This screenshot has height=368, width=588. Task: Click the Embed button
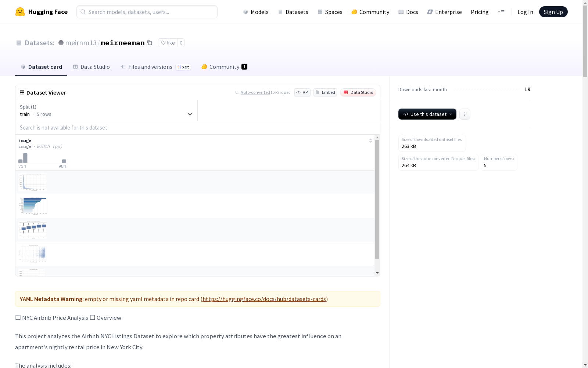coord(325,92)
